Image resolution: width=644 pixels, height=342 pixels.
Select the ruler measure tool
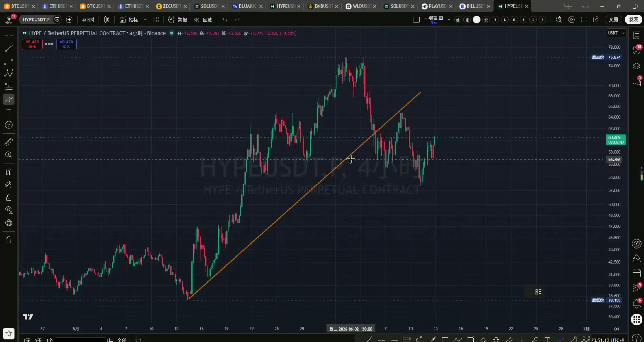(9, 142)
